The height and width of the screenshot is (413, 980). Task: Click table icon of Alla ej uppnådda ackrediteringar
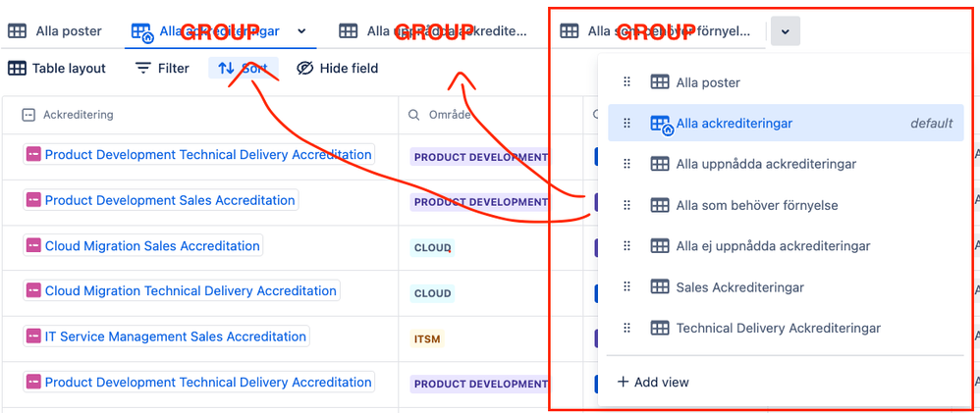(659, 246)
